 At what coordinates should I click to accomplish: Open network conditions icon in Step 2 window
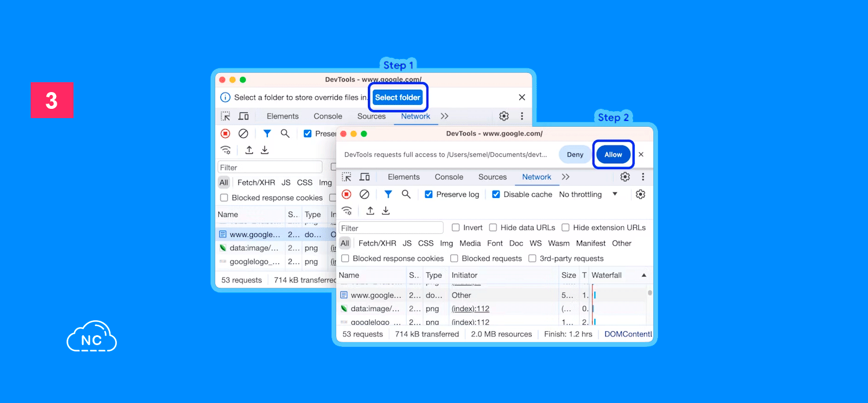point(347,211)
